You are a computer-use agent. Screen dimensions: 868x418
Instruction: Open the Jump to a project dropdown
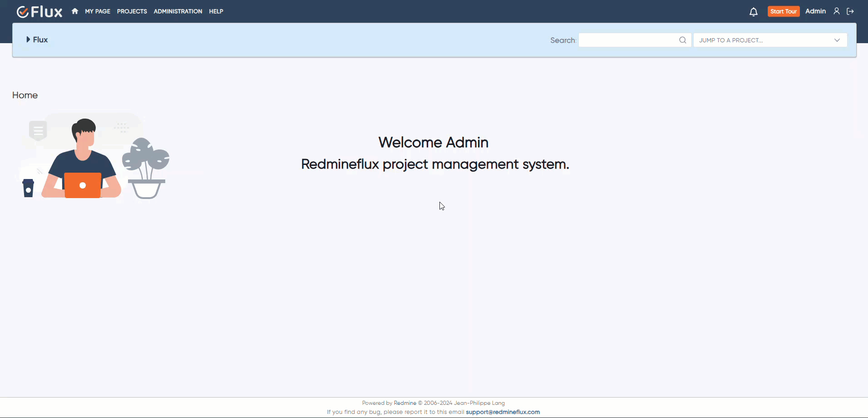point(770,40)
